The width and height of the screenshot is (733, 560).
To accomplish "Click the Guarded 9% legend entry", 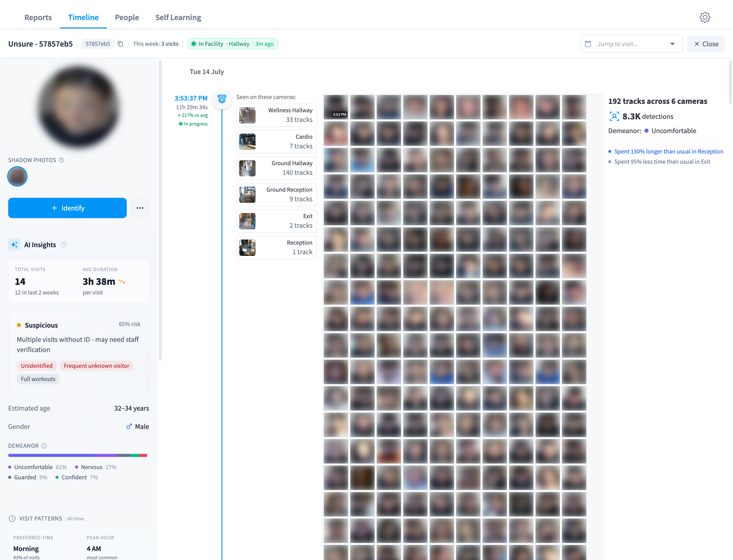I will [x=28, y=477].
